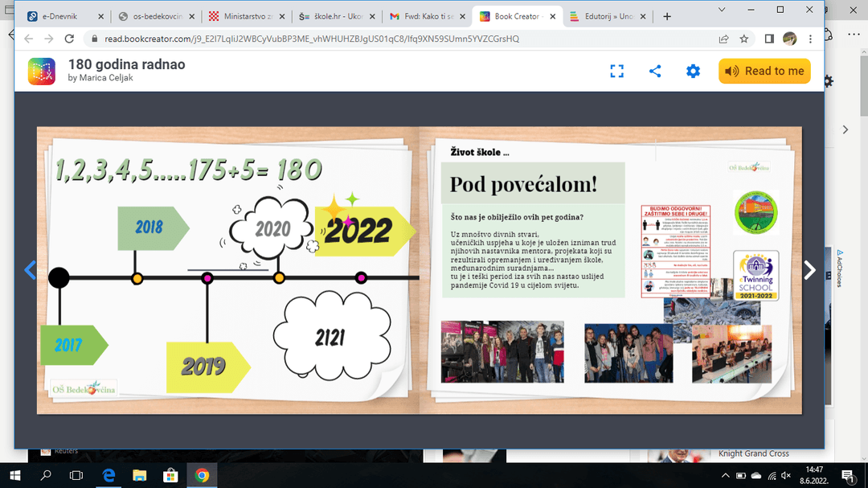Click the Book Creator logo icon
Screen dimensions: 868x488
41,71
